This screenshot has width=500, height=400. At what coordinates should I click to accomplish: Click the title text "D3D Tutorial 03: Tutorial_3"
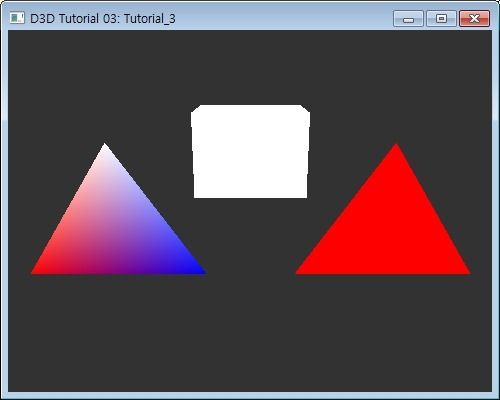[103, 18]
